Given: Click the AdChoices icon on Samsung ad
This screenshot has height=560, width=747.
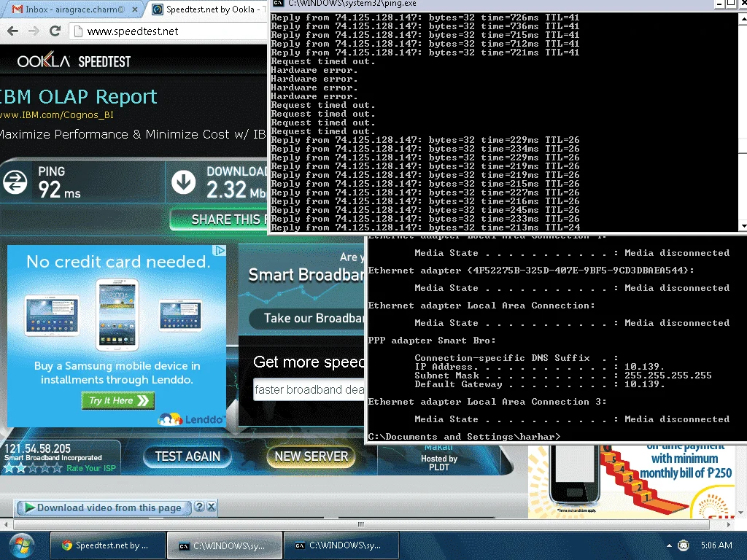Looking at the screenshot, I should [219, 251].
